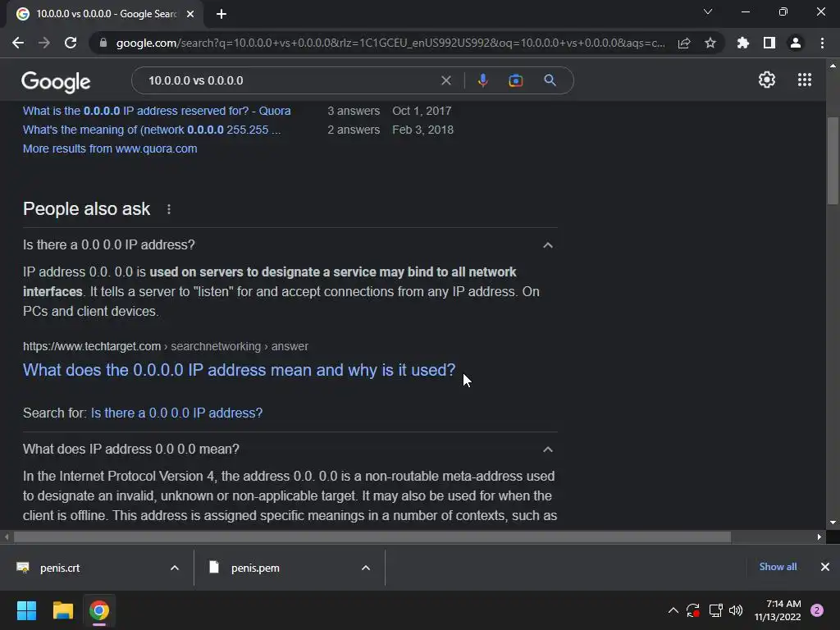Go back to the previous page
This screenshot has width=840, height=630.
pyautogui.click(x=18, y=43)
